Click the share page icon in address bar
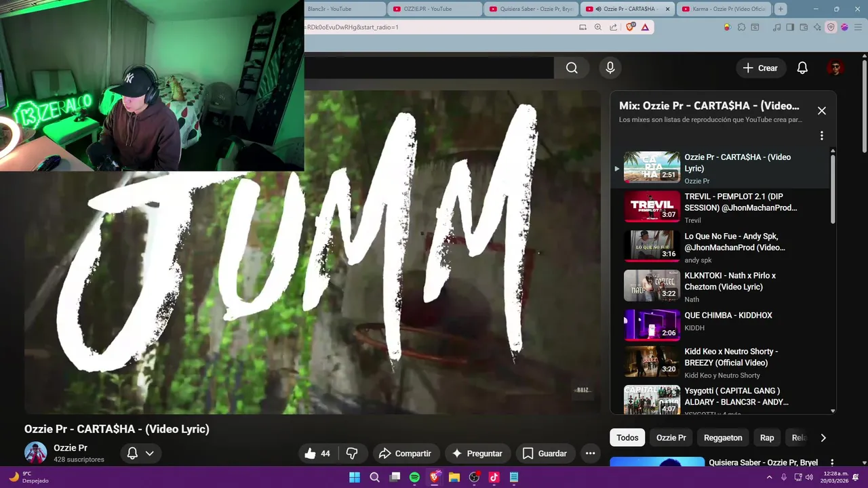 613,27
